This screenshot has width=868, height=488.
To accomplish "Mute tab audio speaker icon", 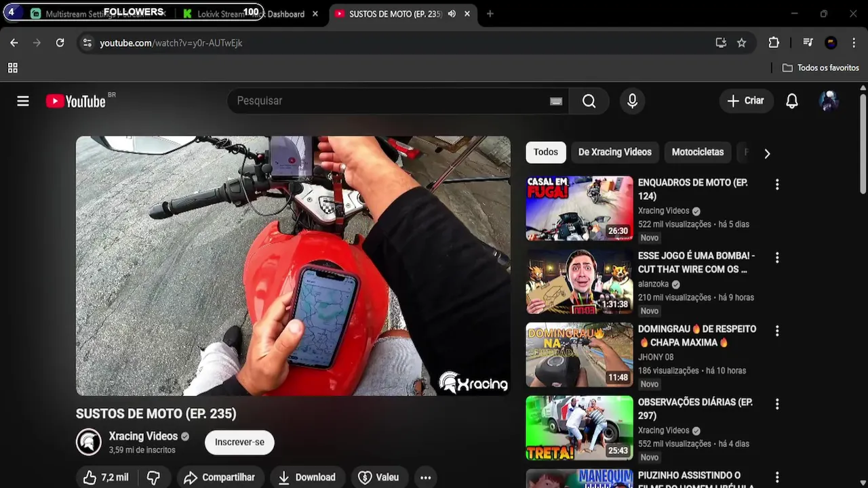I will [x=452, y=14].
